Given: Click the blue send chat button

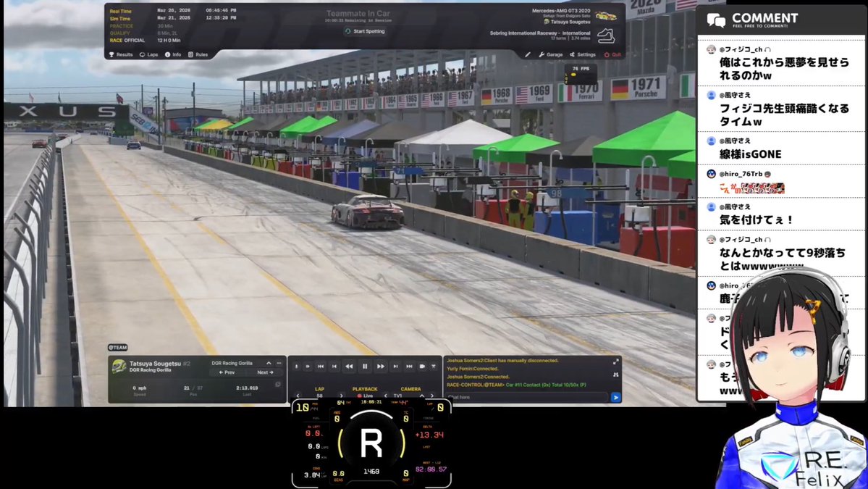Looking at the screenshot, I should [x=615, y=397].
